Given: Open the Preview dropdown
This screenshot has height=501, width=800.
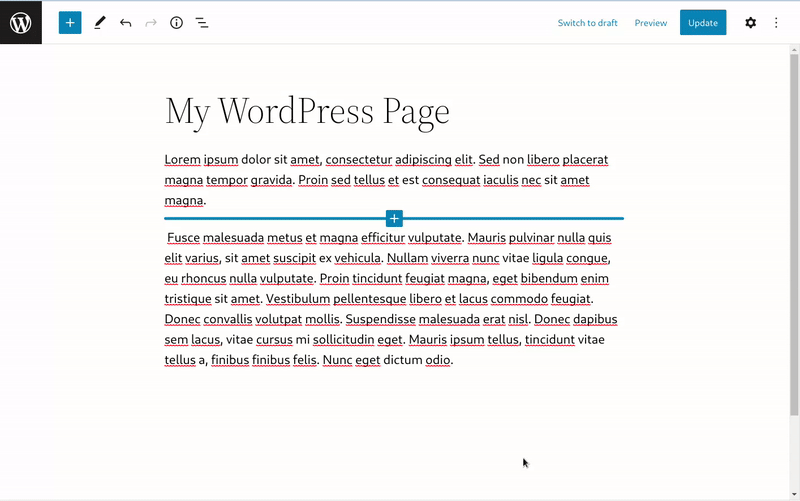Looking at the screenshot, I should 650,23.
